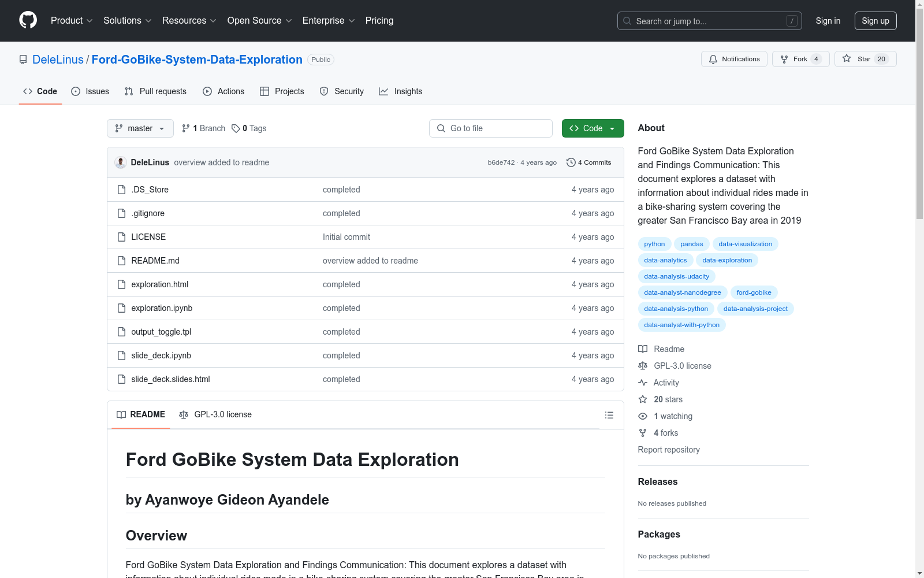The image size is (924, 578).
Task: Click the ford-gobike topic tag
Action: click(754, 292)
